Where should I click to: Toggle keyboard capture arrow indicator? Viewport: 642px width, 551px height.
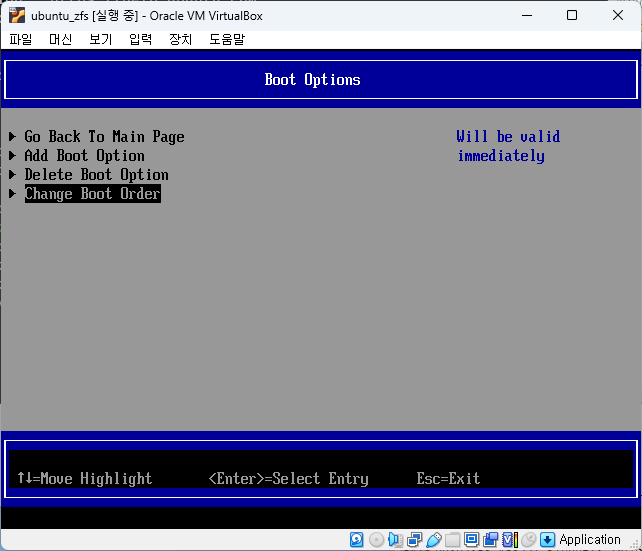[x=547, y=540]
